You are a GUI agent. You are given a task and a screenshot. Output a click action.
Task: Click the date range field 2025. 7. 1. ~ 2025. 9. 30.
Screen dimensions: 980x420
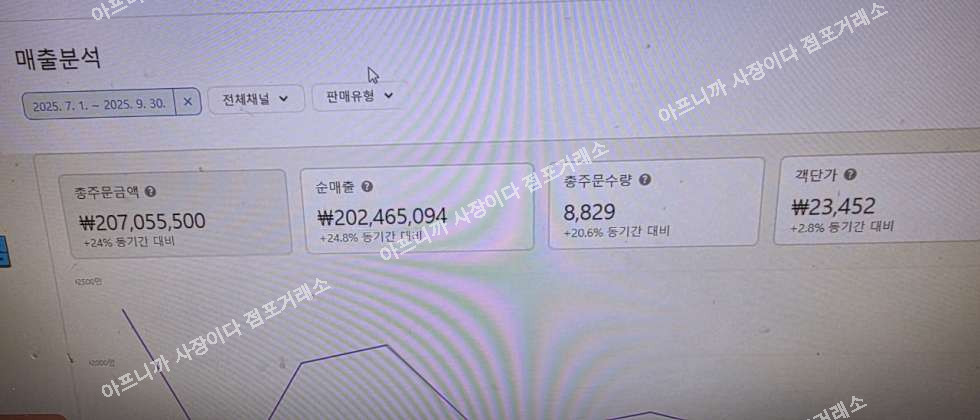(99, 105)
